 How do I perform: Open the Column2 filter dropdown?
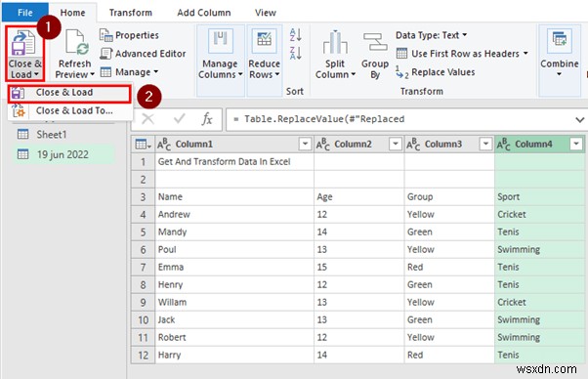coord(396,144)
